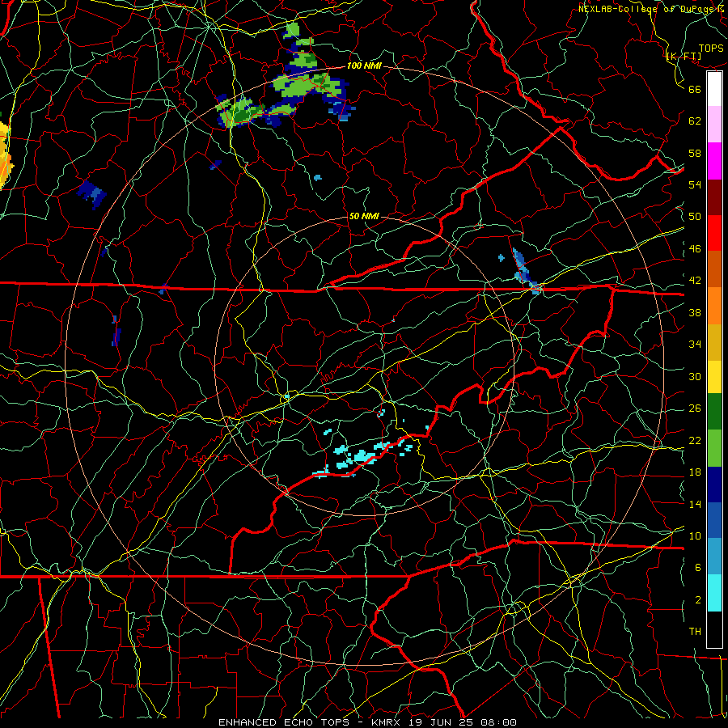The width and height of the screenshot is (728, 728).
Task: Click the legend value "22"
Action: click(695, 440)
